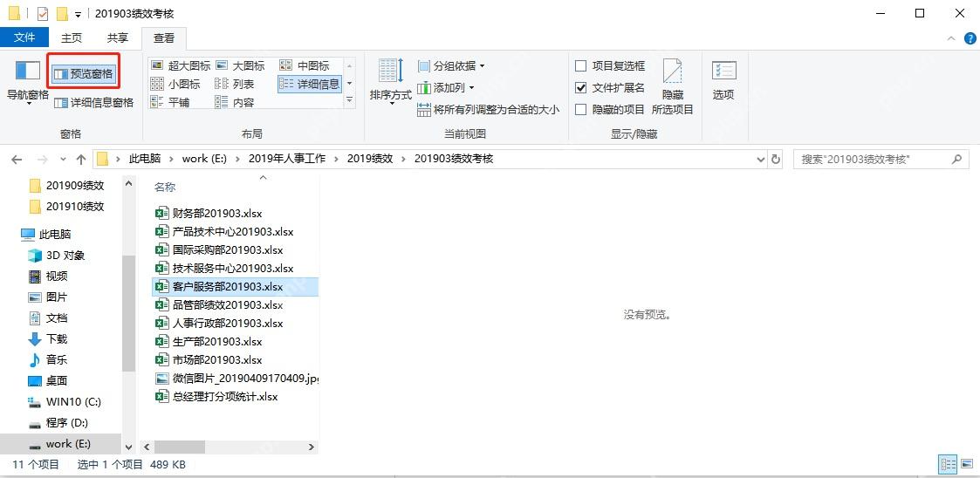The width and height of the screenshot is (980, 478).
Task: Open the 选项 options button
Action: 723,80
